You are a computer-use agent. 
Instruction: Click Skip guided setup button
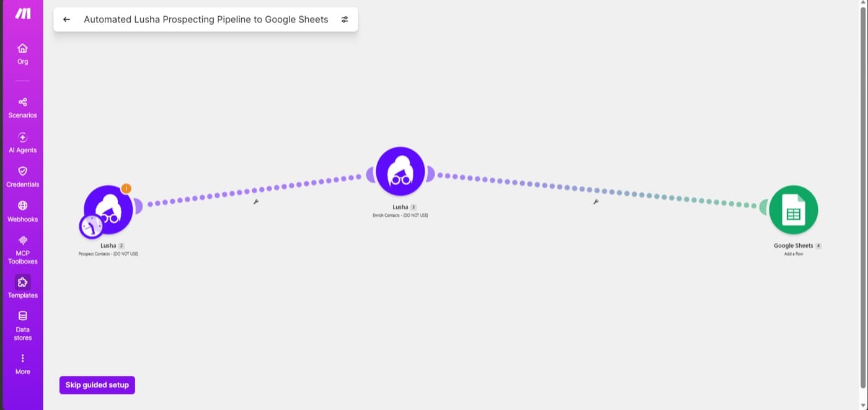point(97,385)
